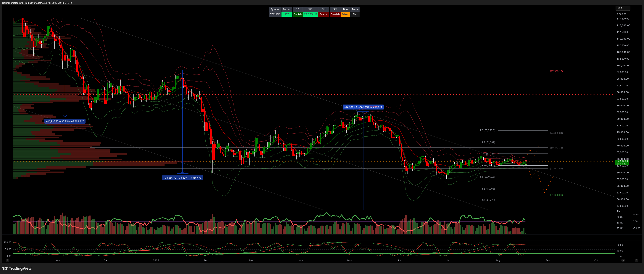Click the 47,500.00 price scale label

click(622, 206)
